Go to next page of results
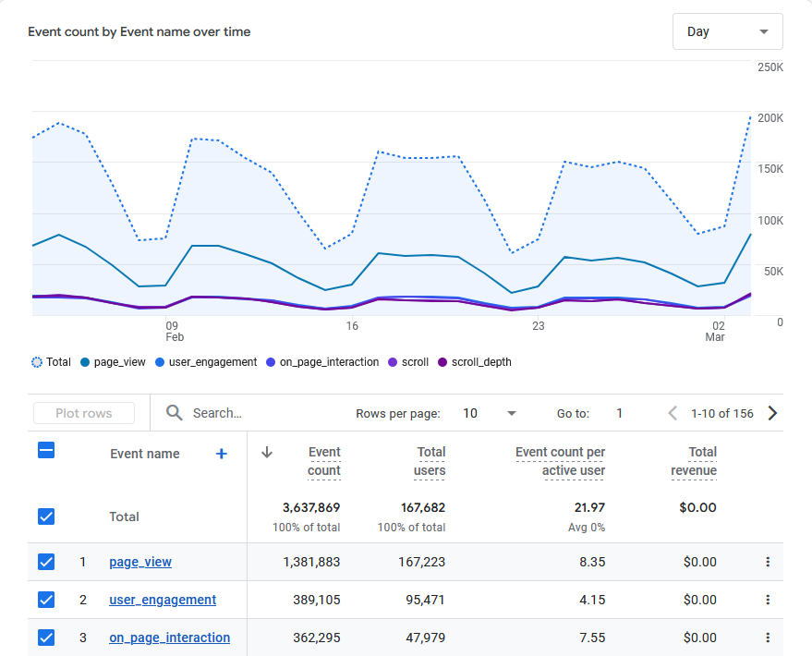This screenshot has width=812, height=656. [x=772, y=413]
